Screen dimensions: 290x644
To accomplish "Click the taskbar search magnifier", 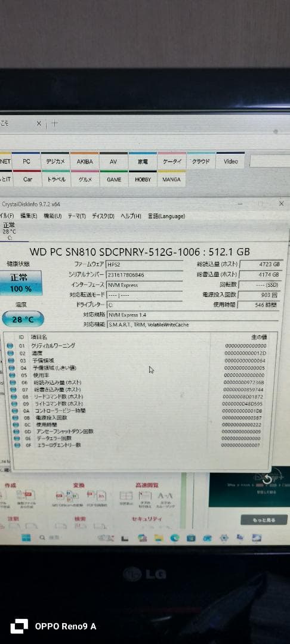I will click(42, 537).
